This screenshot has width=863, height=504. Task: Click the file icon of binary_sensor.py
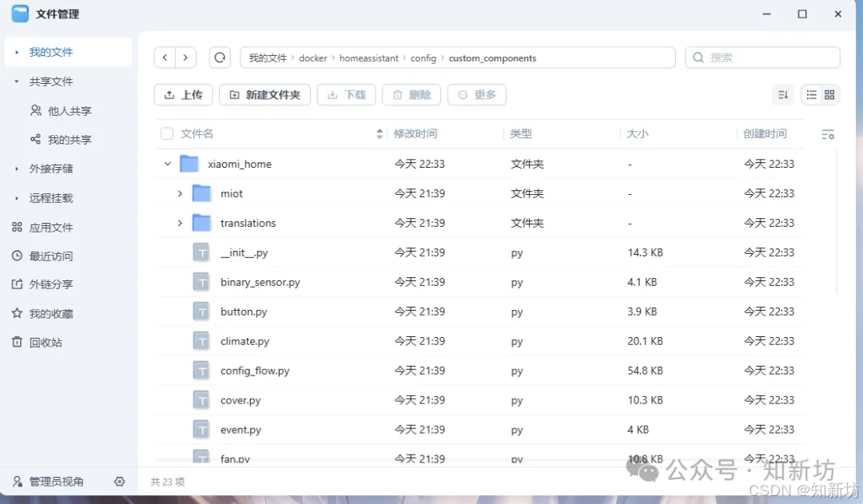coord(202,282)
